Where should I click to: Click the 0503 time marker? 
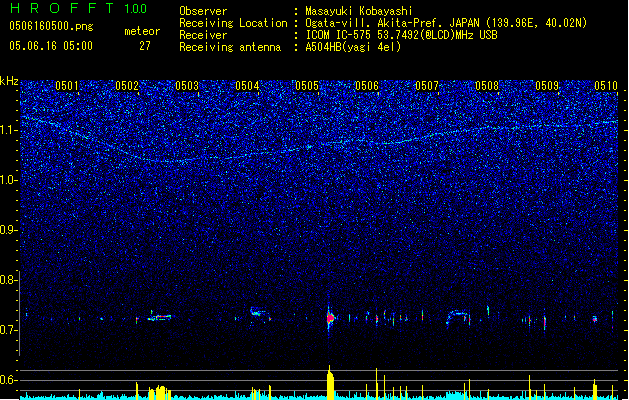pyautogui.click(x=187, y=86)
